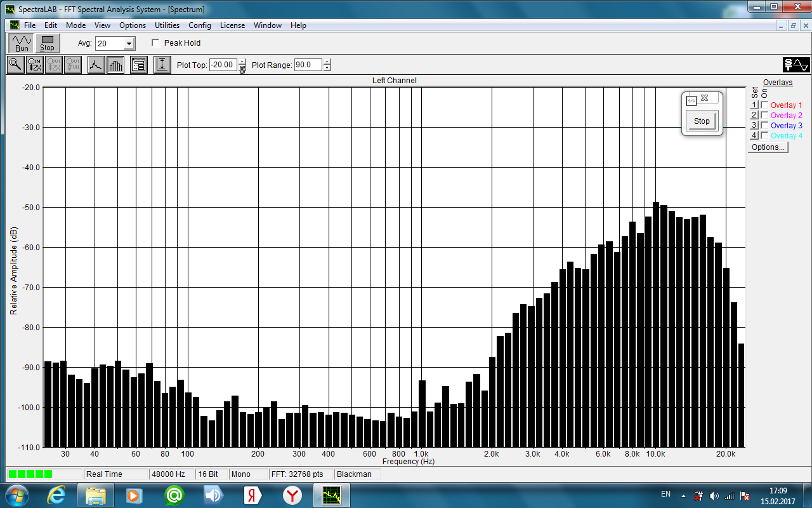The width and height of the screenshot is (812, 508).
Task: Open the File menu
Action: coord(30,25)
